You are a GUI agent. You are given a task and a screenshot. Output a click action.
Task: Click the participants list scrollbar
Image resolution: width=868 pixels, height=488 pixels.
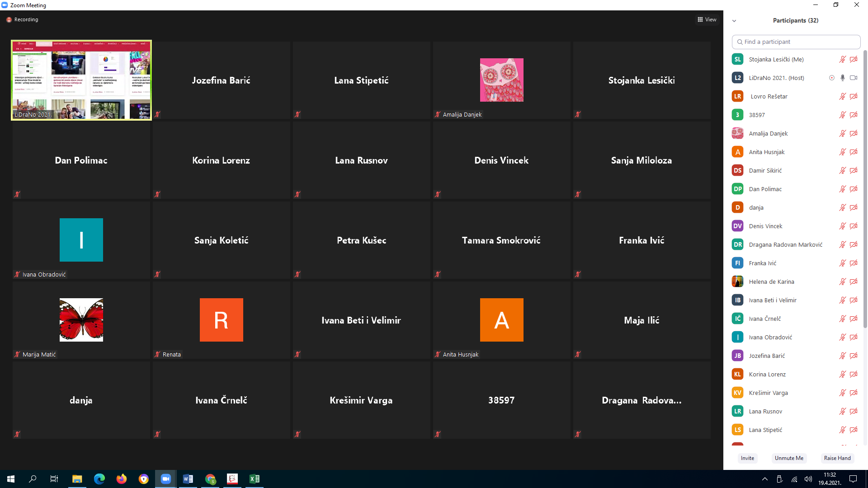click(x=865, y=190)
